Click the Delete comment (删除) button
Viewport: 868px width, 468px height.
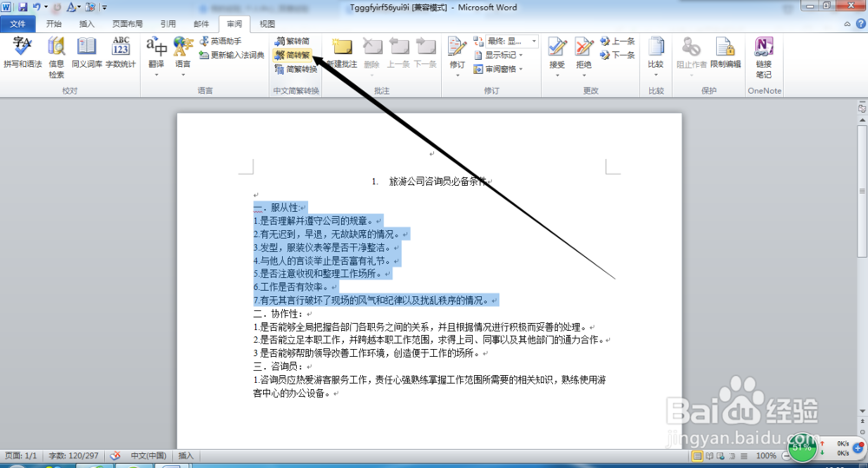pyautogui.click(x=372, y=56)
